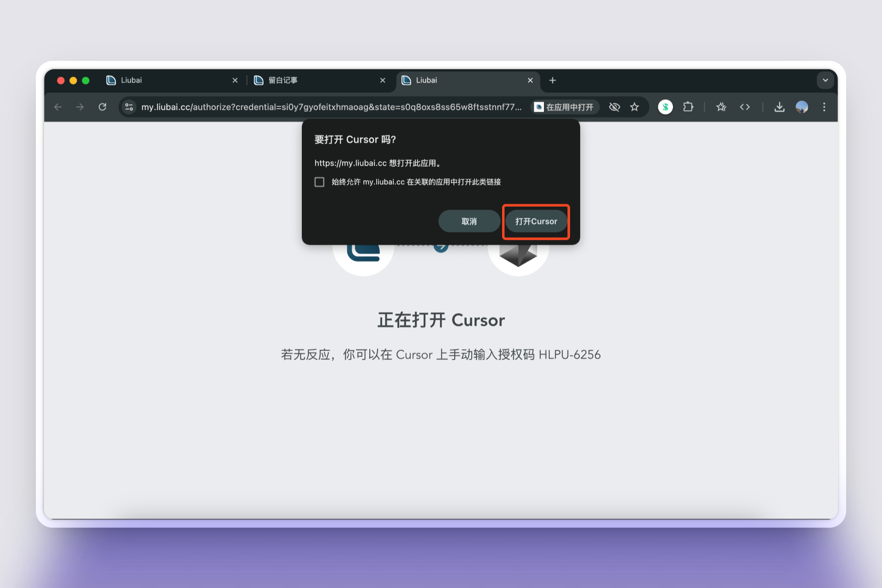Expand the chevron at top-right of window
This screenshot has height=588, width=882.
pyautogui.click(x=825, y=80)
